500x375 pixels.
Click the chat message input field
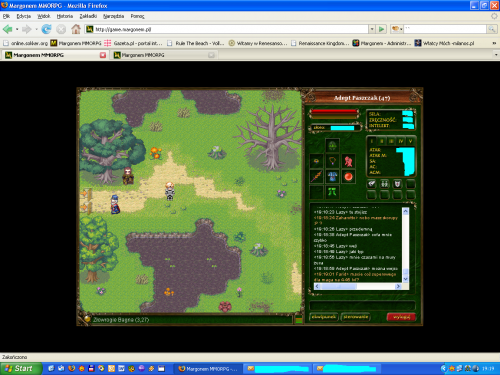(362, 305)
